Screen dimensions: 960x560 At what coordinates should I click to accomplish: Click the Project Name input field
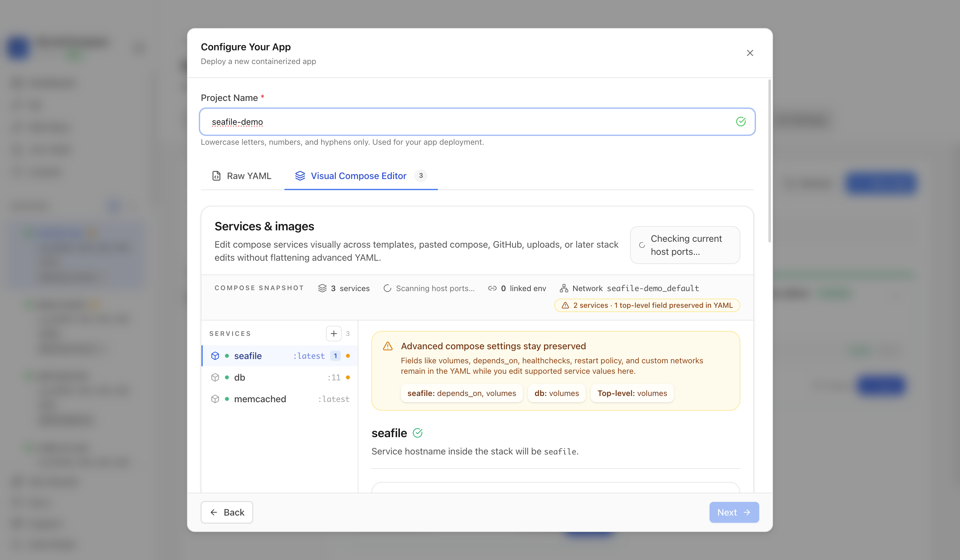click(x=477, y=122)
